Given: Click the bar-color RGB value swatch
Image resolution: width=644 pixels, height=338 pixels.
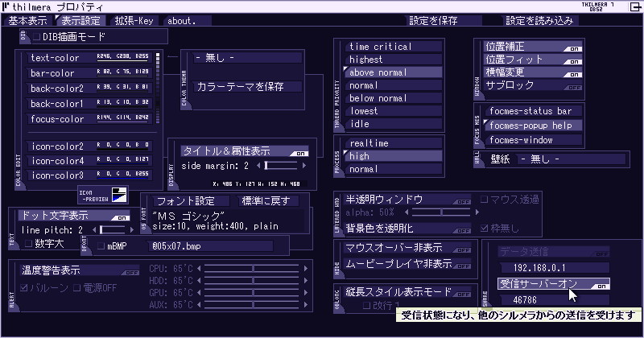Looking at the screenshot, I should point(123,72).
